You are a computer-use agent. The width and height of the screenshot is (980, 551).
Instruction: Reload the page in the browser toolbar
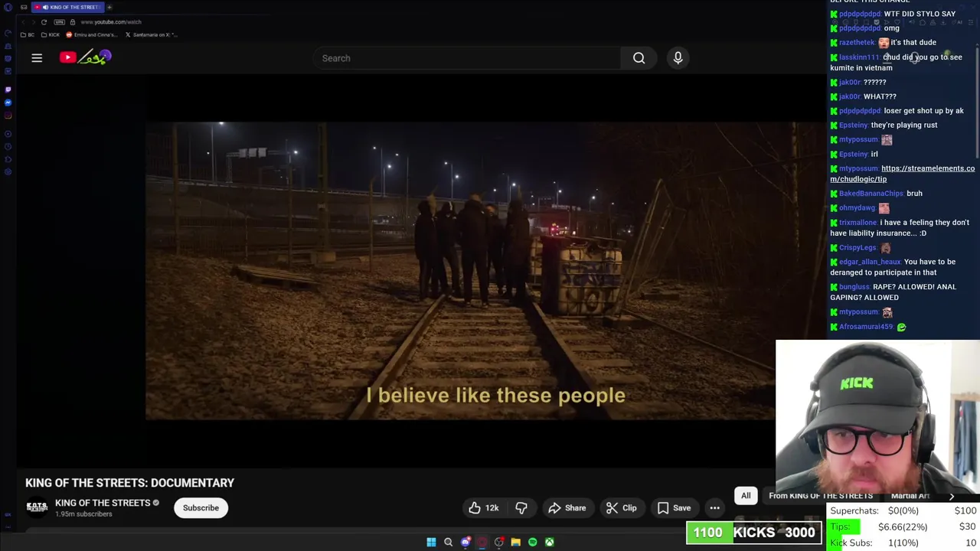click(44, 22)
